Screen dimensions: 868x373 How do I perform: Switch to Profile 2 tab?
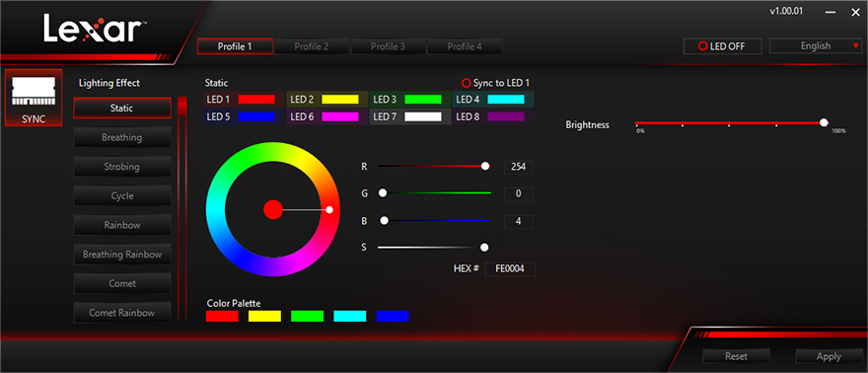311,46
